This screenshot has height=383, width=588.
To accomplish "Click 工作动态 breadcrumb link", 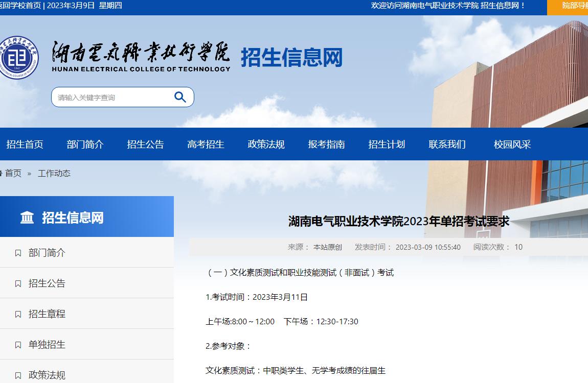I will pyautogui.click(x=54, y=173).
